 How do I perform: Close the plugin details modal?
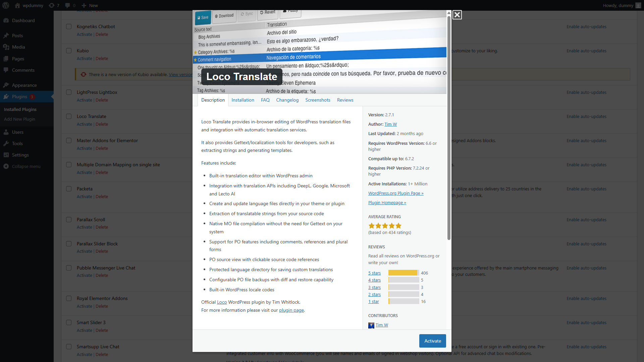click(x=457, y=15)
